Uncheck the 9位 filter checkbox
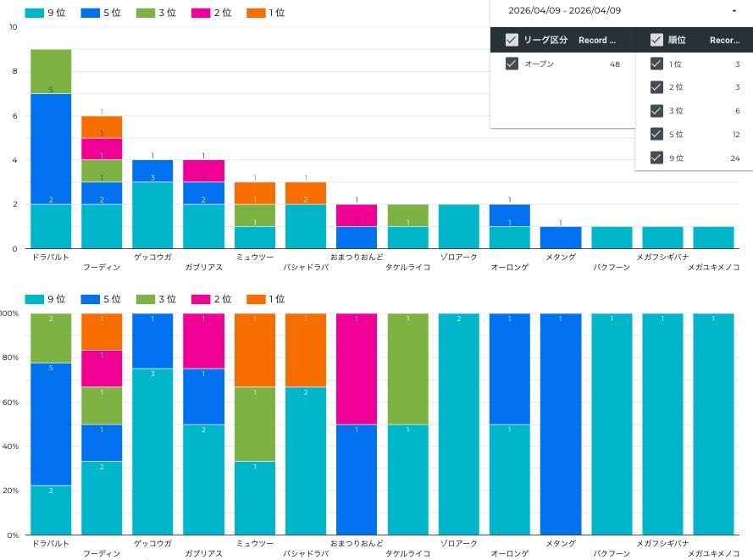 (656, 158)
